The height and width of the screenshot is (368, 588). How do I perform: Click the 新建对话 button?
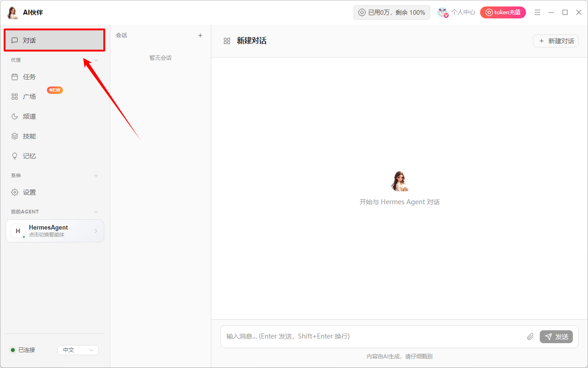tap(556, 41)
